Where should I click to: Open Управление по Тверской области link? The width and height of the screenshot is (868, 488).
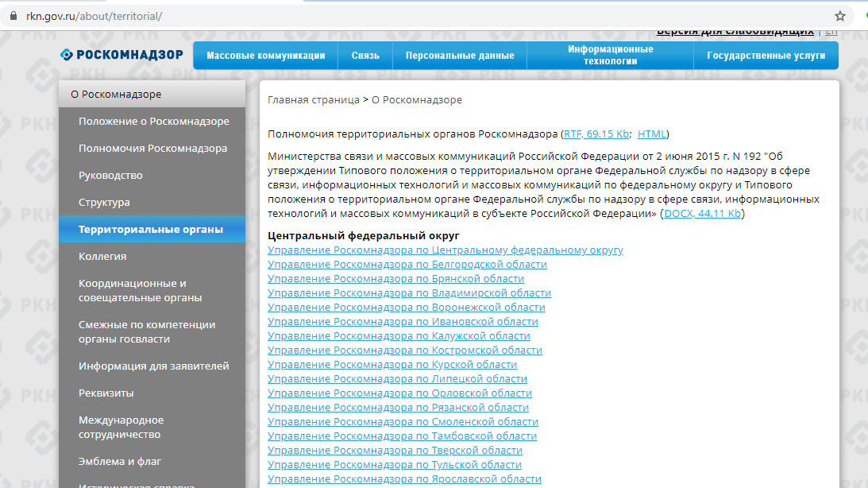pyautogui.click(x=395, y=451)
